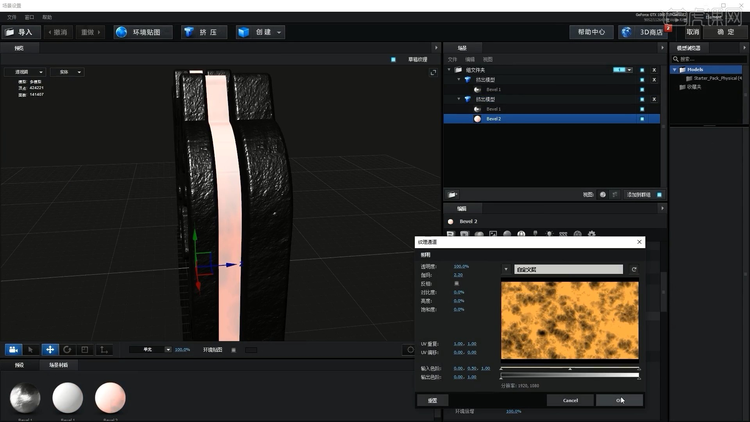
Task: Toggle 添加到群组 (add to group) checkbox
Action: pos(659,195)
